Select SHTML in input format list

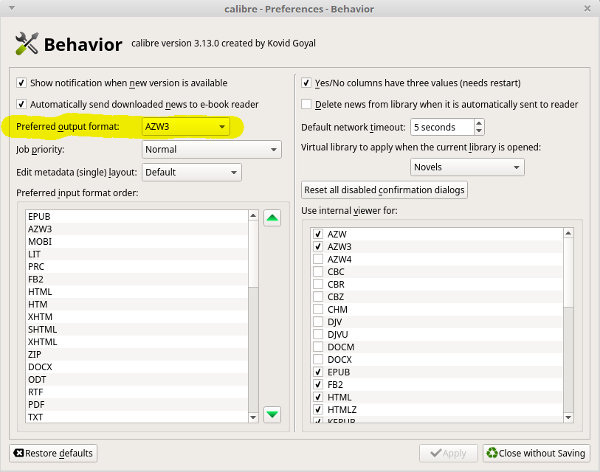pos(137,329)
